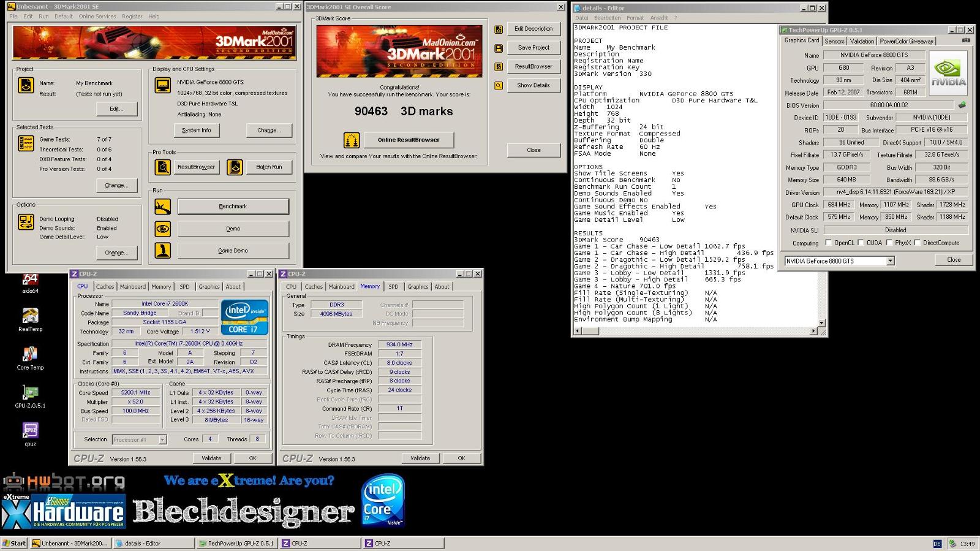This screenshot has height=551, width=980.
Task: Click the ResultBrowser magnifier icon in Pro Tools
Action: (162, 167)
